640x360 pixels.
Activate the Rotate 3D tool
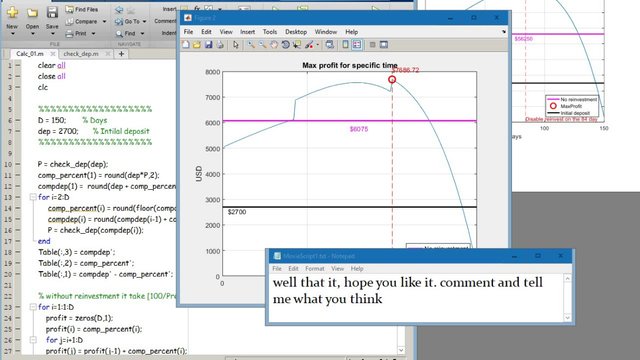(x=285, y=44)
